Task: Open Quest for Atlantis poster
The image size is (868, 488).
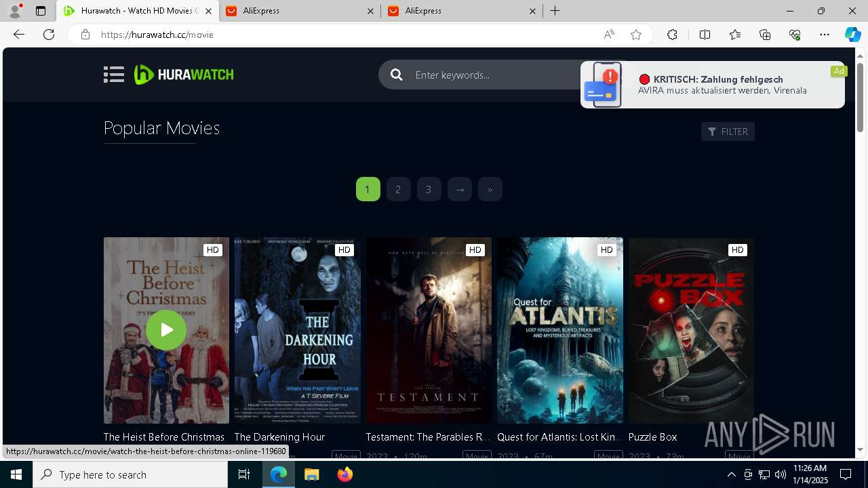Action: click(x=559, y=330)
